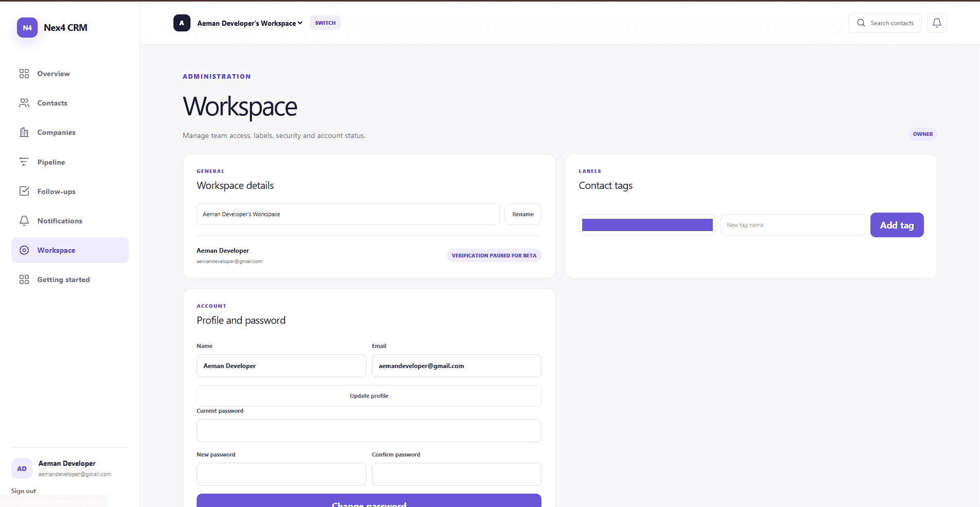This screenshot has width=980, height=507.
Task: Click the Email input field
Action: tap(457, 366)
